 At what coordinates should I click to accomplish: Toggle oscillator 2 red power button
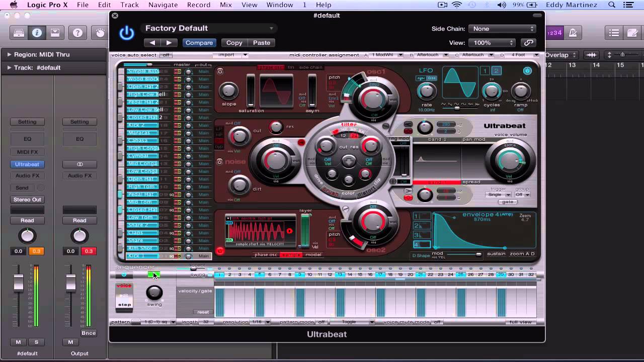pos(220,250)
